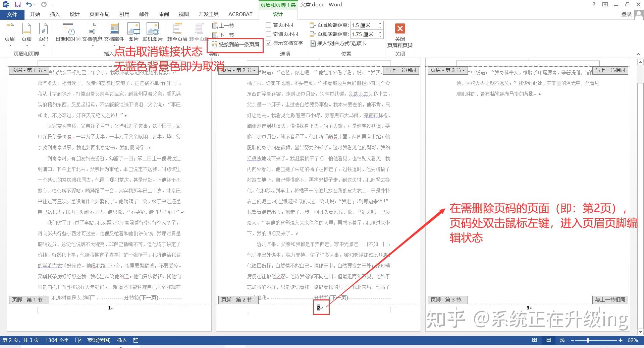644x348 pixels.
Task: Open ribbon display options icon
Action: [605, 4]
